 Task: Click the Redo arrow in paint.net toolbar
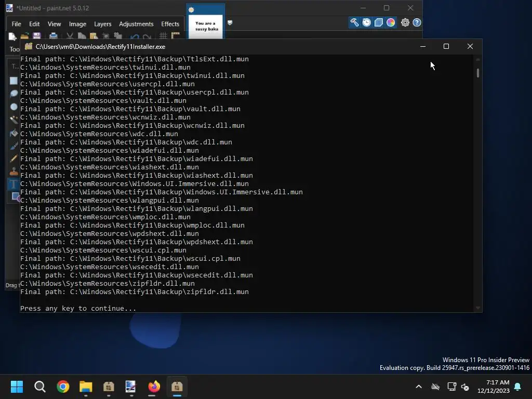147,36
